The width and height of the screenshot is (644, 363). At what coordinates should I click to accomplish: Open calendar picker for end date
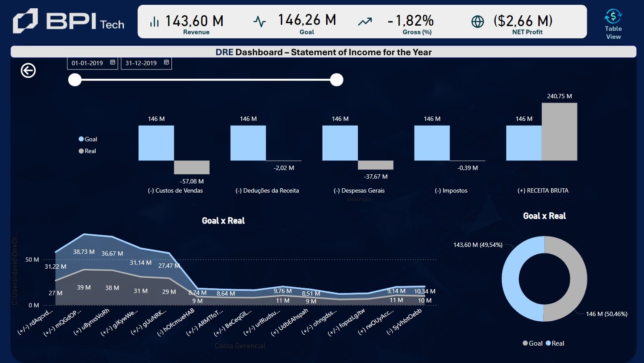click(167, 63)
